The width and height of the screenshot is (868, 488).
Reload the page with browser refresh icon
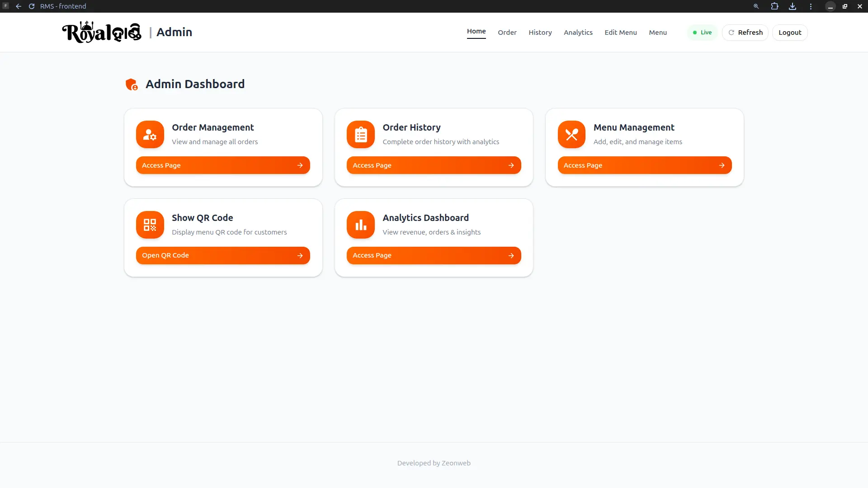(x=32, y=6)
